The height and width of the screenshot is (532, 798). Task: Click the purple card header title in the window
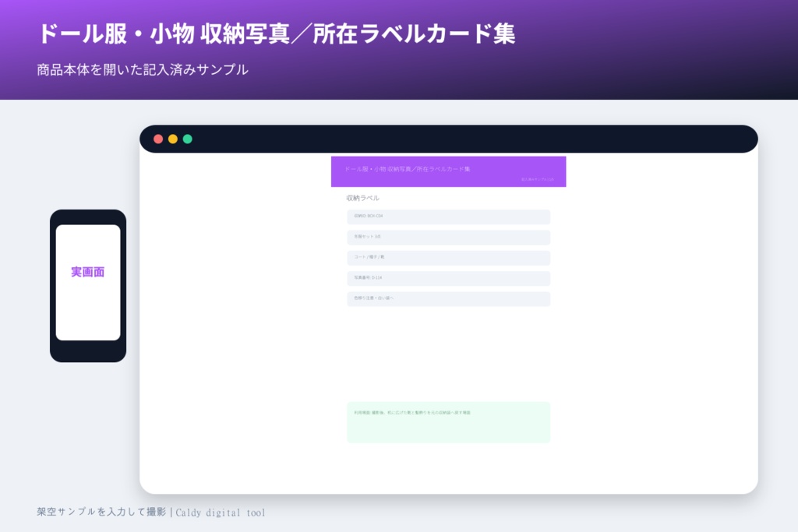(x=407, y=169)
